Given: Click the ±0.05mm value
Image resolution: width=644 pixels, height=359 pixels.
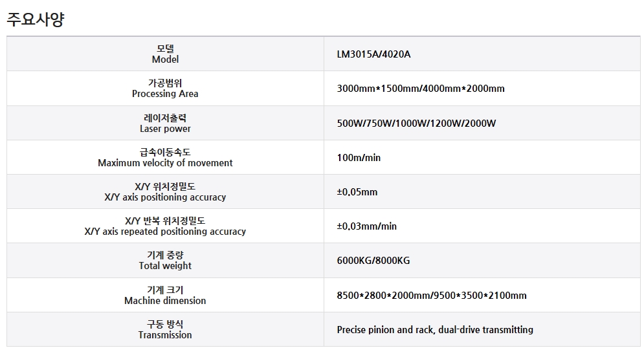Looking at the screenshot, I should [x=357, y=192].
